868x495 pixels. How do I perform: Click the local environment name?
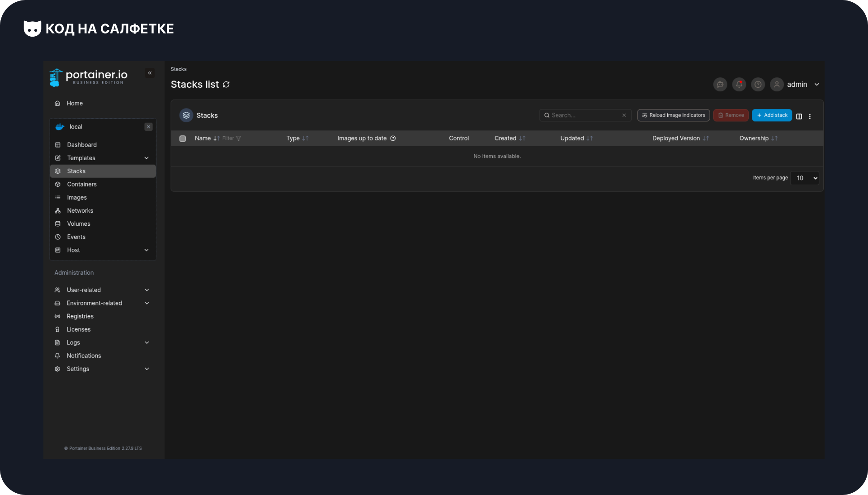coord(76,127)
